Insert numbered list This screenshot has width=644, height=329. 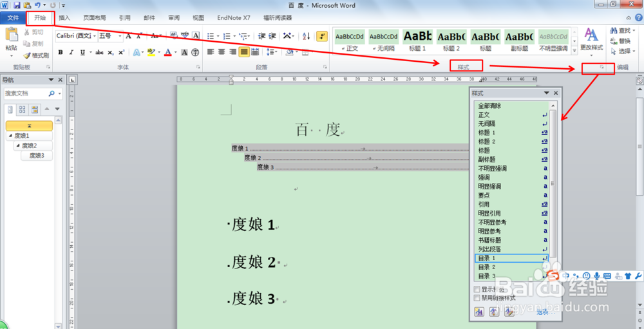tap(227, 36)
